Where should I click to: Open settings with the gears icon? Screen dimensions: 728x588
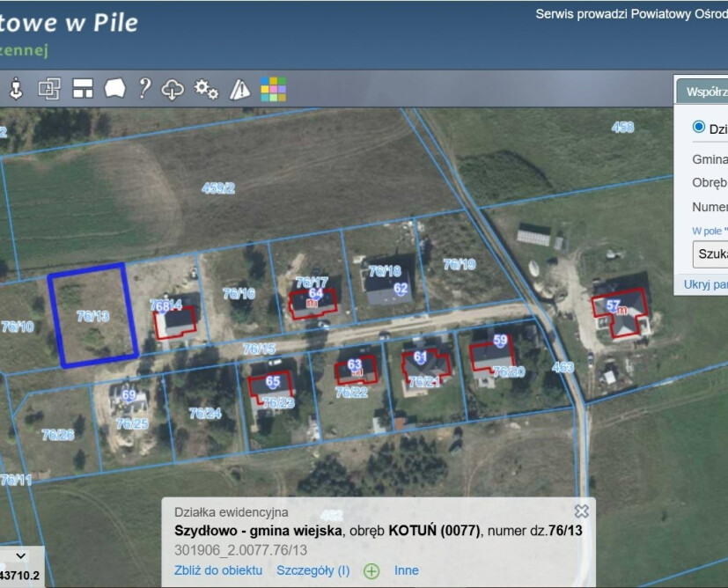coord(206,89)
